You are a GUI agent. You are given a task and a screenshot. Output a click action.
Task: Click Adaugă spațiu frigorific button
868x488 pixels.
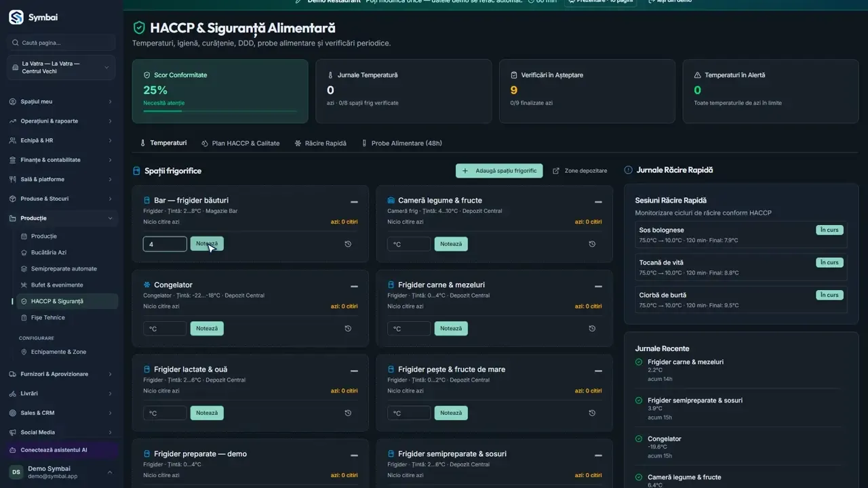click(500, 171)
